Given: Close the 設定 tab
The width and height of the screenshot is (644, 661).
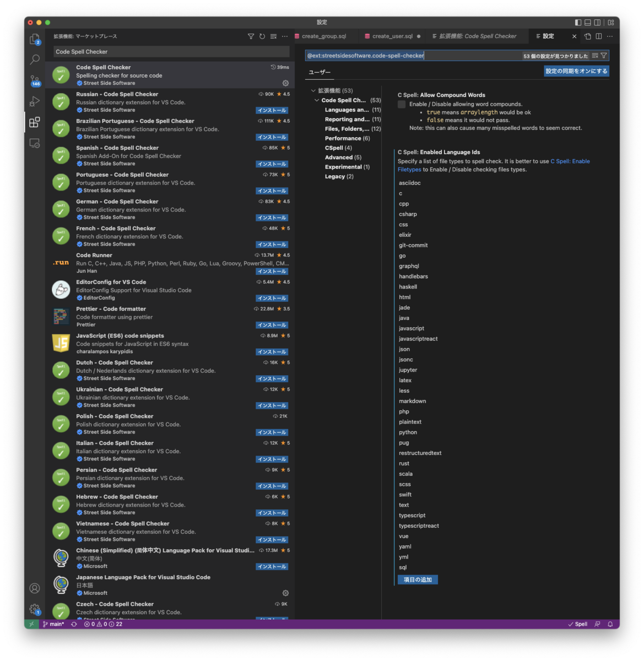Looking at the screenshot, I should [x=574, y=36].
